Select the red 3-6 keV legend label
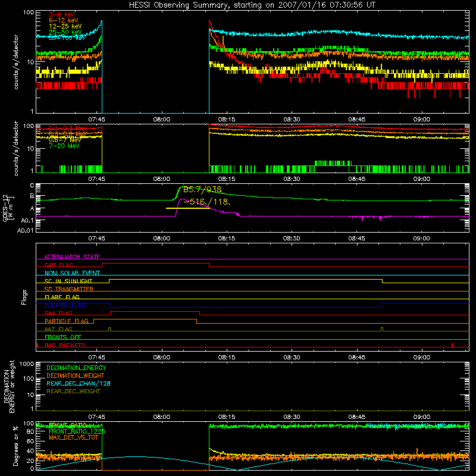The image size is (476, 476). [x=62, y=14]
